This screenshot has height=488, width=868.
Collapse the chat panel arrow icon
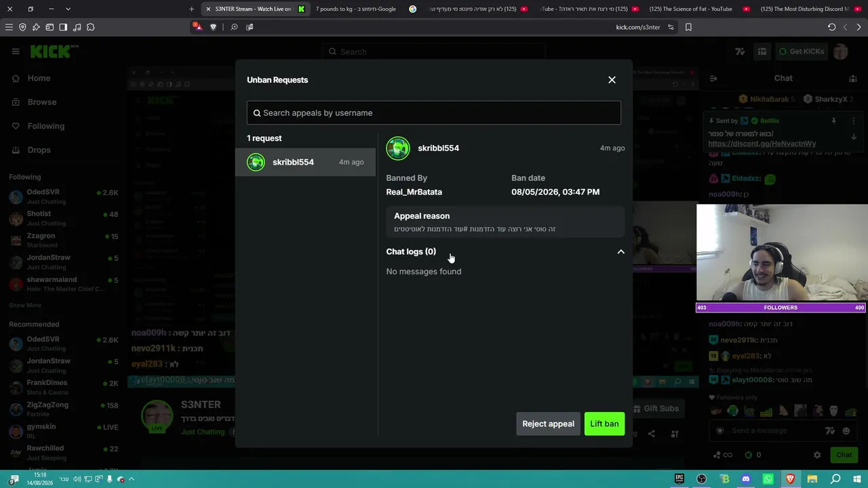pyautogui.click(x=713, y=79)
